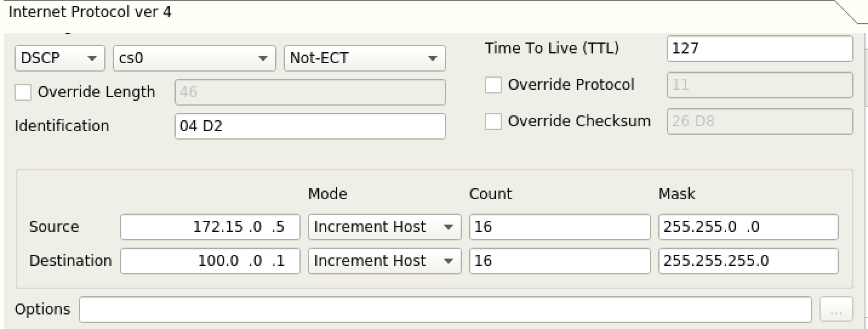Image resolution: width=868 pixels, height=329 pixels.
Task: Expand the cs0 value dropdown
Action: point(192,58)
